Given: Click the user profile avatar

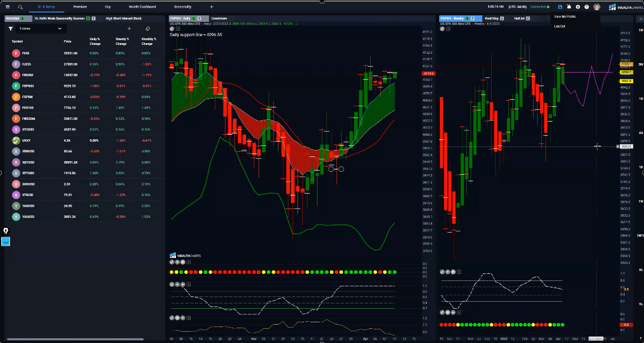Looking at the screenshot, I should point(597,7).
